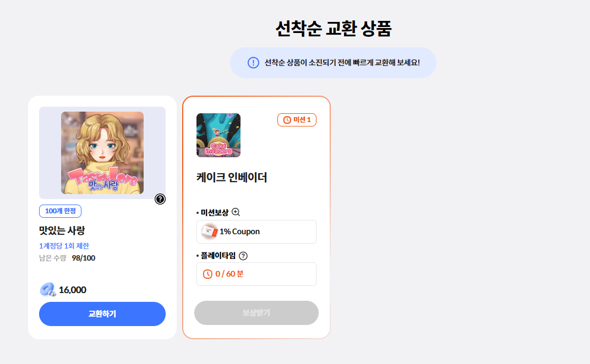Open the 맛있는 사랑 Tasty Love cover image
This screenshot has width=590, height=364.
(x=102, y=153)
